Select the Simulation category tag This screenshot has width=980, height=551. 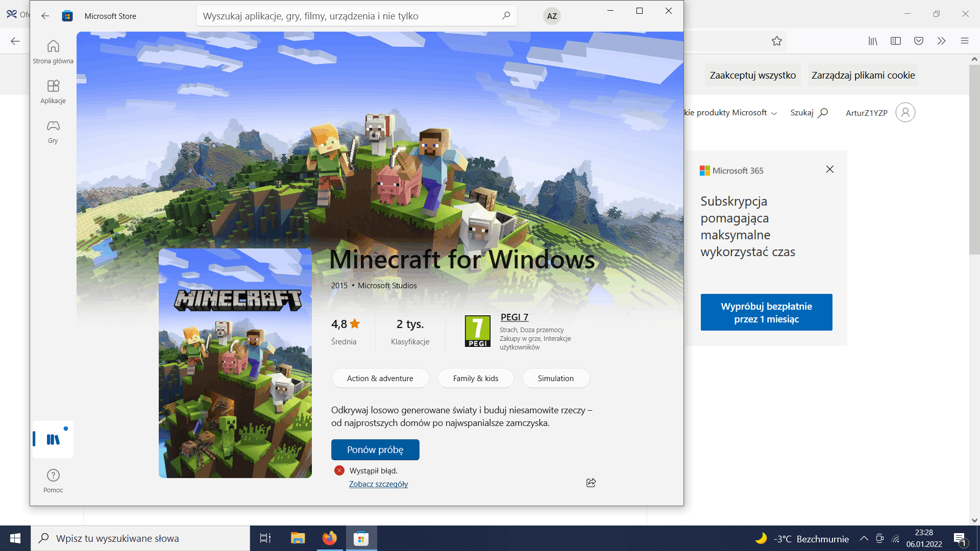(x=556, y=378)
